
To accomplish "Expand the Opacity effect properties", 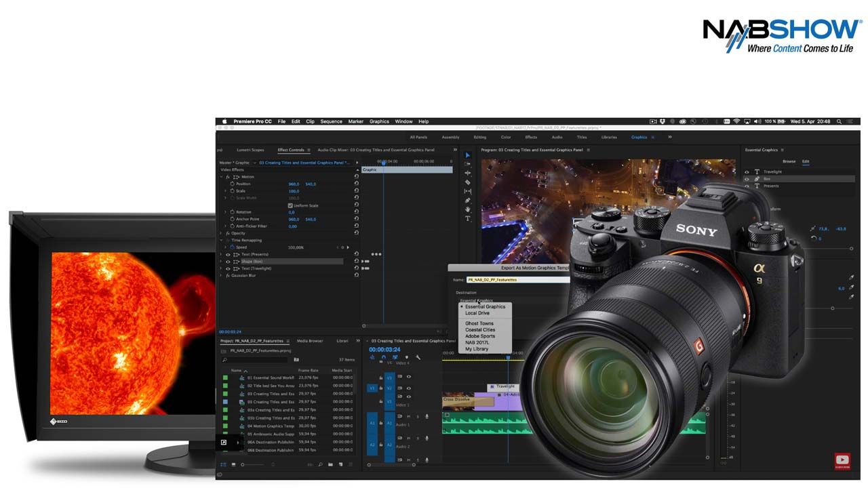I will tap(221, 233).
